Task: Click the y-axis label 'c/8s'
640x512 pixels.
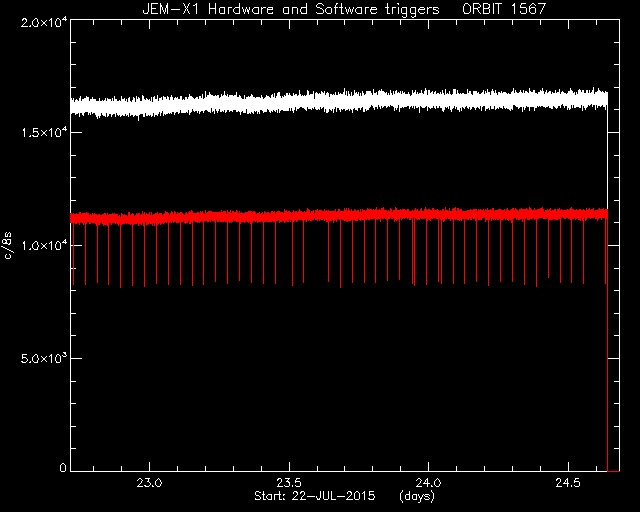Action: (x=8, y=245)
